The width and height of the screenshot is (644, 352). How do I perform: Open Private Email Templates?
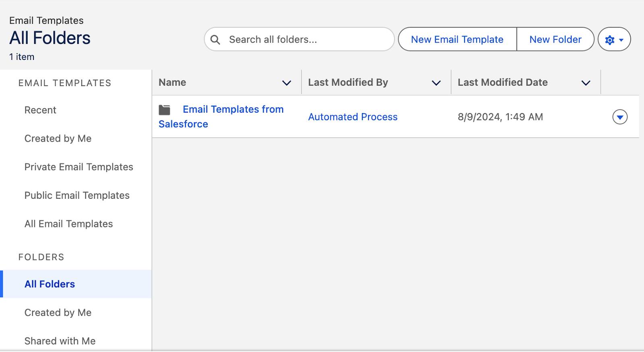click(79, 167)
